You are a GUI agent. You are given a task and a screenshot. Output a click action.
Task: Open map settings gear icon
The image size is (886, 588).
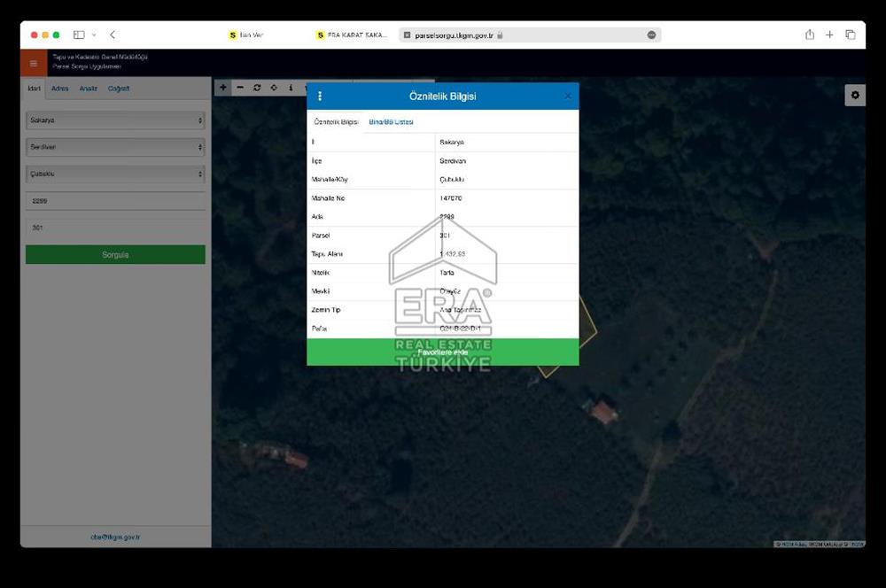[855, 96]
